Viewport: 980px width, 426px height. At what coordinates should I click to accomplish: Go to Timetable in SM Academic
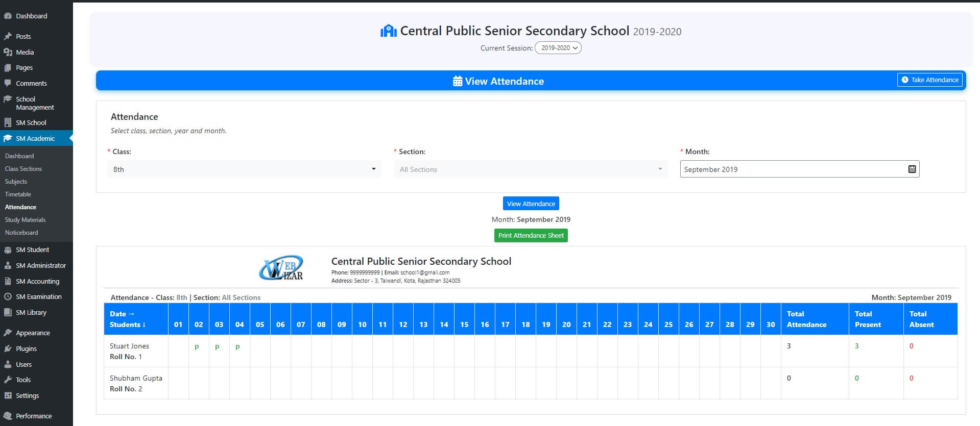point(18,194)
